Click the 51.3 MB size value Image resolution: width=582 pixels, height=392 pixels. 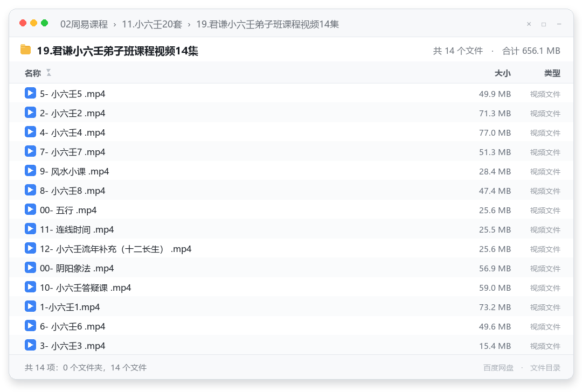[x=495, y=152]
